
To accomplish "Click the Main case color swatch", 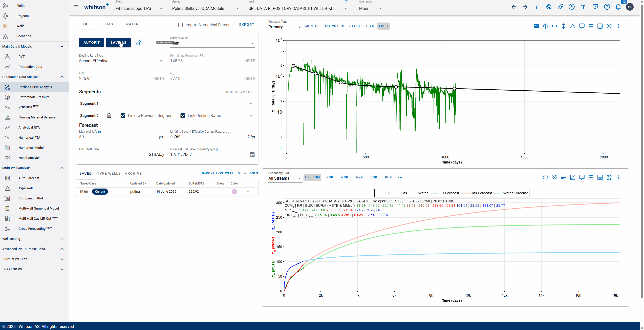I will pos(234,192).
